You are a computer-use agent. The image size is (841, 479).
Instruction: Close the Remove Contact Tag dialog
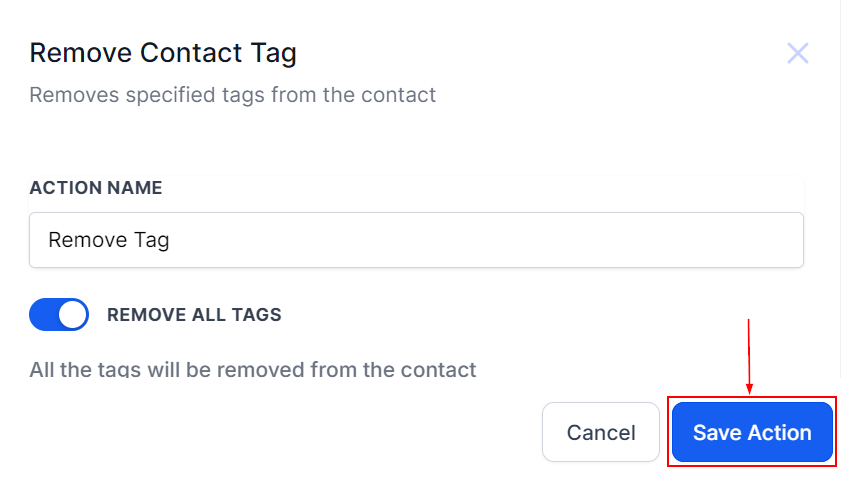(x=797, y=53)
